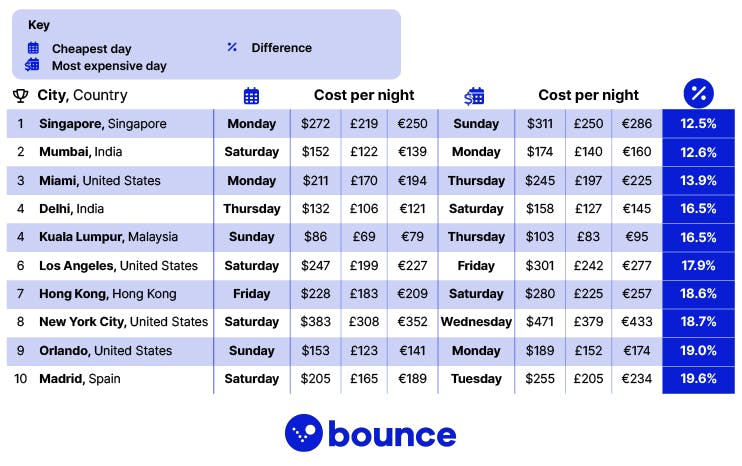Click the second Cost per night header
The width and height of the screenshot is (742, 466).
[588, 96]
